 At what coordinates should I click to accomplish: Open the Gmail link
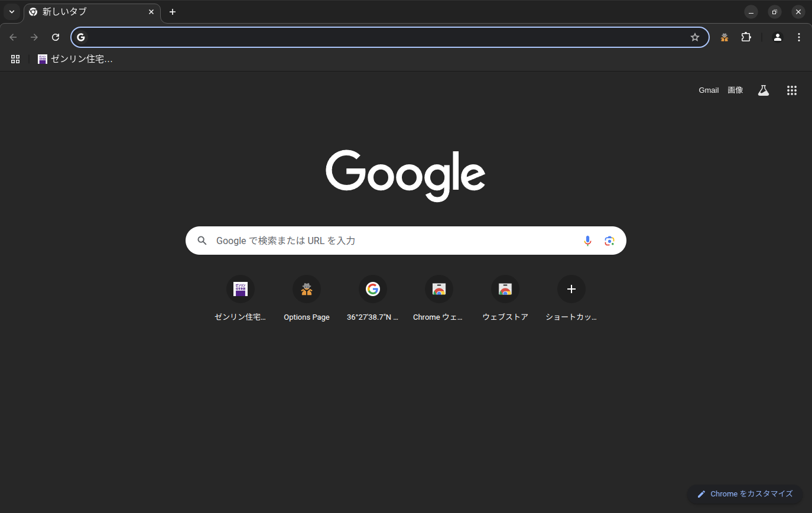(x=709, y=90)
